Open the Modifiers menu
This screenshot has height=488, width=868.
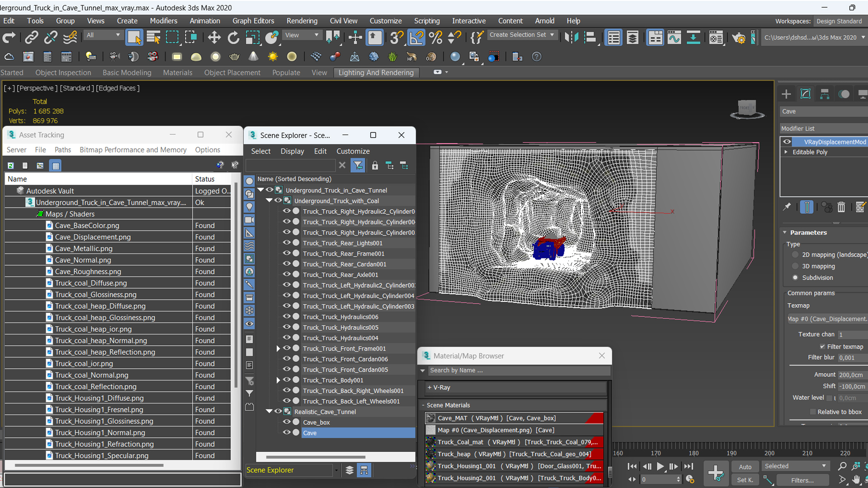point(163,21)
